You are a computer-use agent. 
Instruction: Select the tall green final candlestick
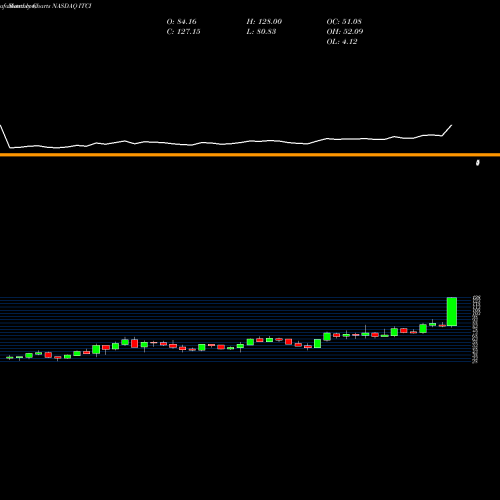452,312
